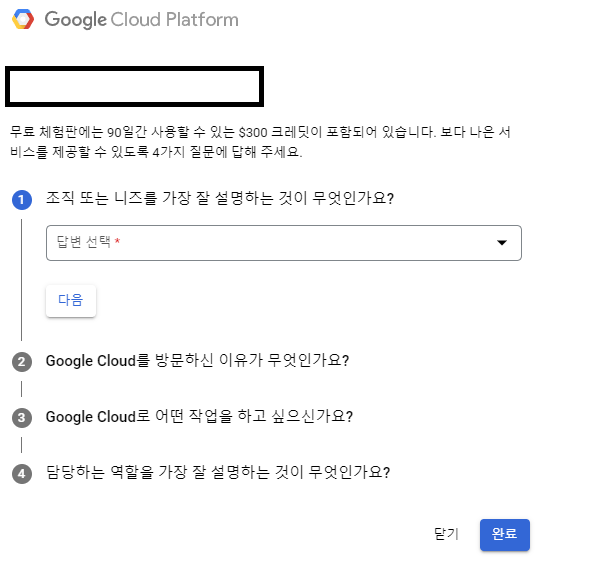Click the 다음 button
The image size is (611, 569).
(x=71, y=300)
